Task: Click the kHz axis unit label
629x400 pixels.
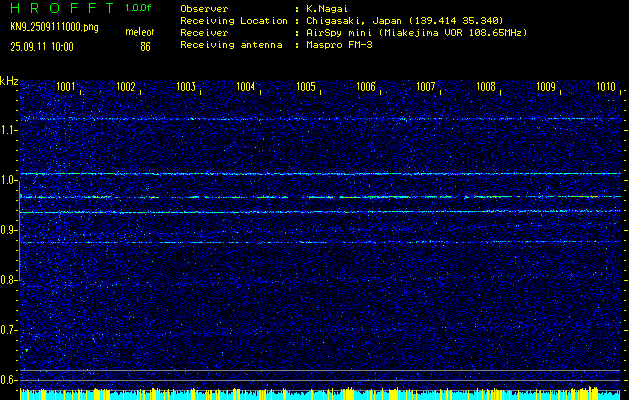Action: pyautogui.click(x=9, y=81)
